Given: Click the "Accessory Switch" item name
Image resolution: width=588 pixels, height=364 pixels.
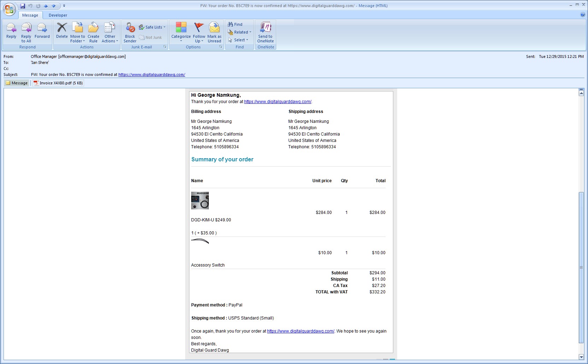Looking at the screenshot, I should pos(208,265).
